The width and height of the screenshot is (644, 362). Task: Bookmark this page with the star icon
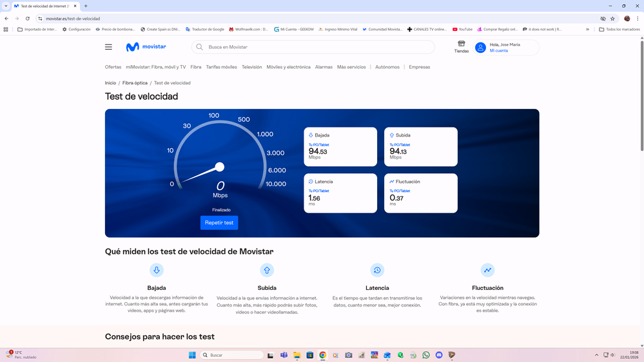612,19
